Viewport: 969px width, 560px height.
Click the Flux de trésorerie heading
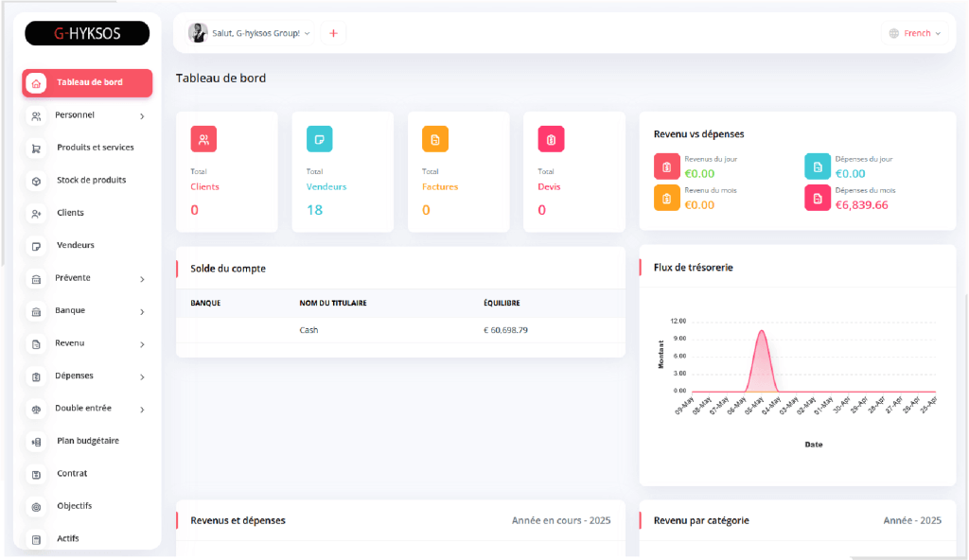click(x=694, y=268)
